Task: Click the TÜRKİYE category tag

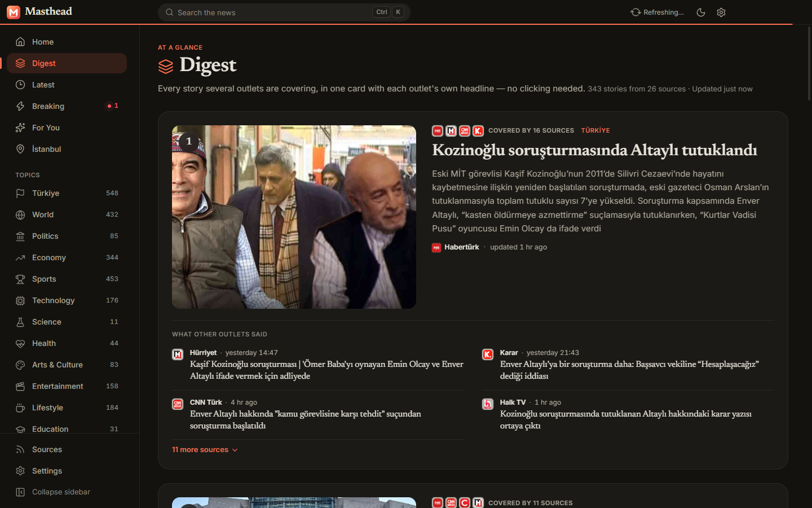Action: [x=595, y=130]
